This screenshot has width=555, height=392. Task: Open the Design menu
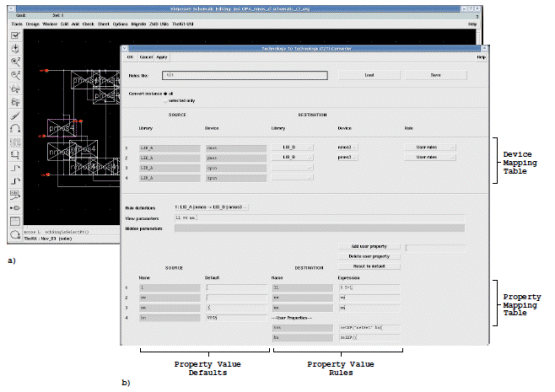(33, 24)
